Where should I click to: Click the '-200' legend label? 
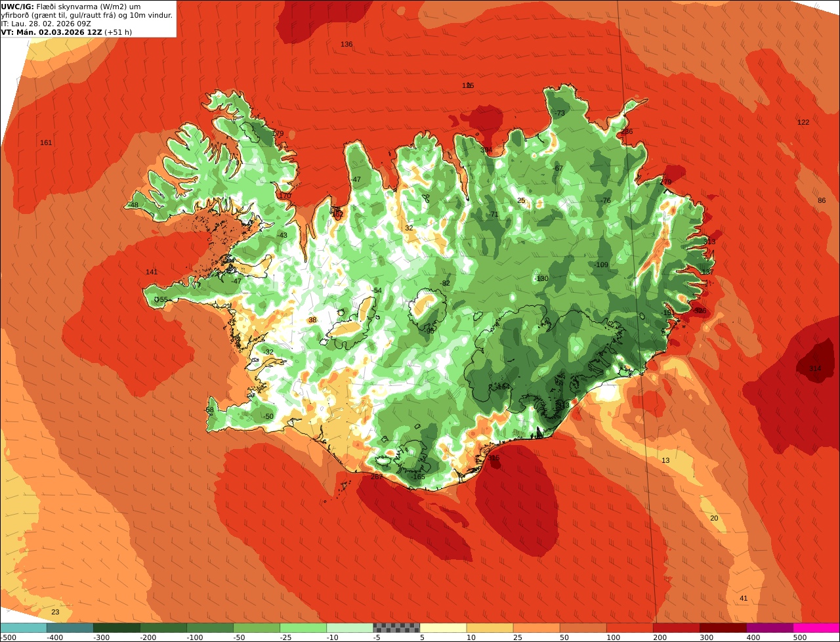click(148, 637)
